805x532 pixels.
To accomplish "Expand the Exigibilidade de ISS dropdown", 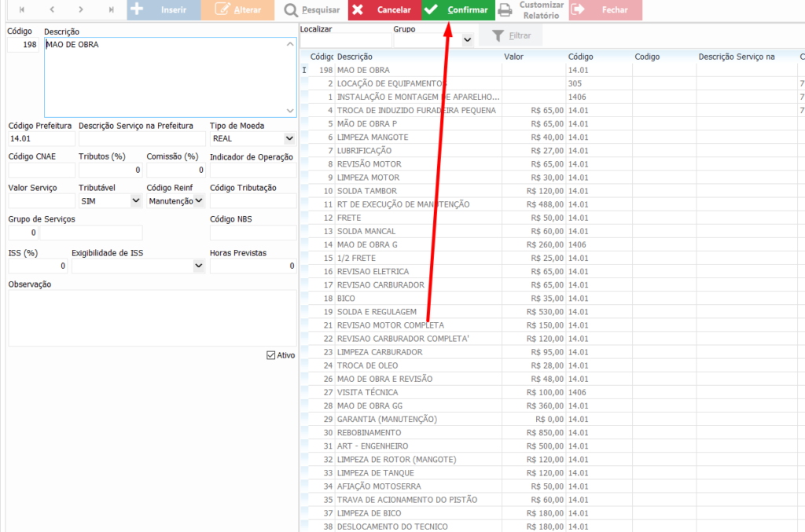I will point(198,266).
